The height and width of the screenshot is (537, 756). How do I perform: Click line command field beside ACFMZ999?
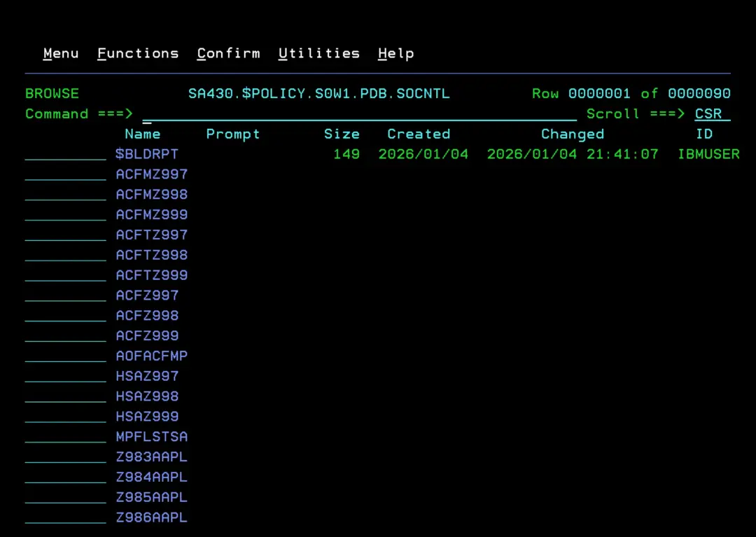pos(66,215)
